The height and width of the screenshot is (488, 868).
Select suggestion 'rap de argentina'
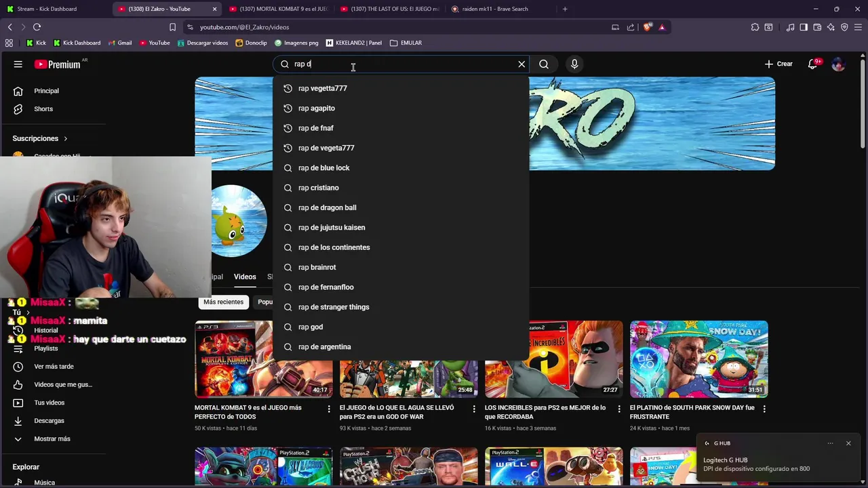click(401, 347)
